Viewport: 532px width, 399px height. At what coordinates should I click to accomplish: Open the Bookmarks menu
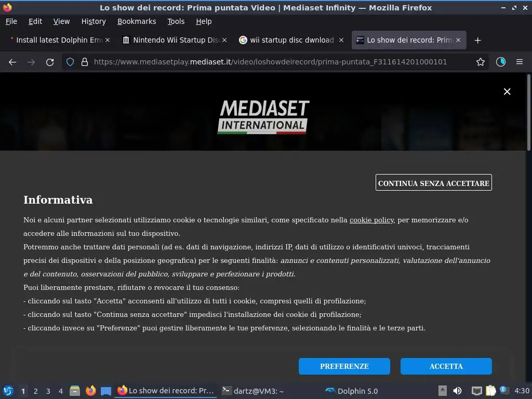[137, 21]
